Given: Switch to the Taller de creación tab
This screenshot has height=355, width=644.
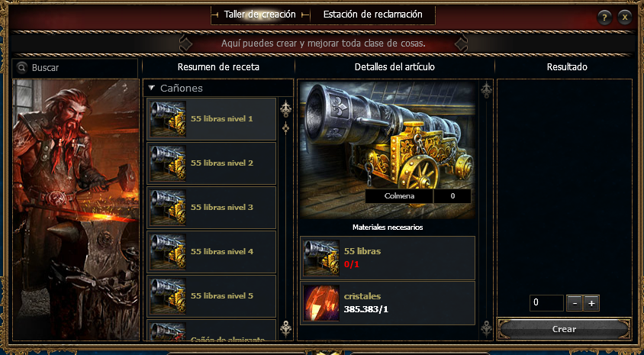Looking at the screenshot, I should [x=260, y=15].
